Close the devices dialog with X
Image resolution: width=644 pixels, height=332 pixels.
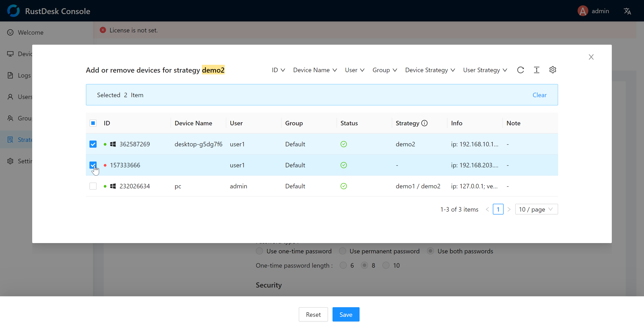[591, 57]
